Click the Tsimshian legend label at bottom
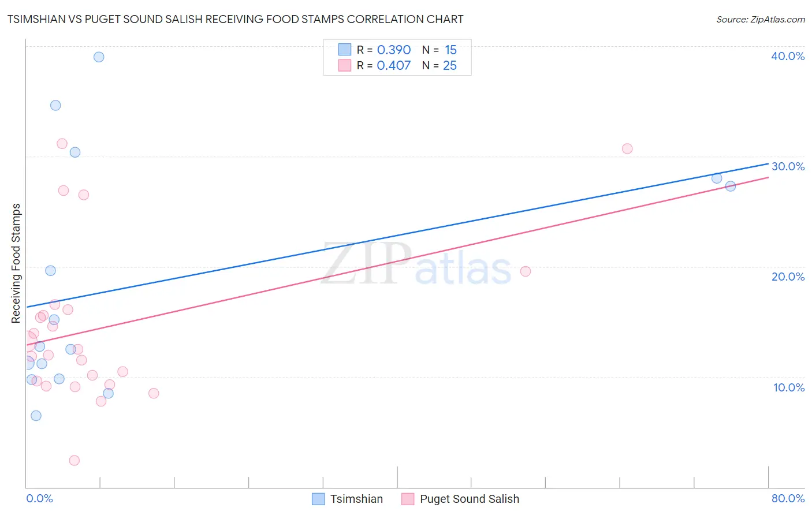 356,499
